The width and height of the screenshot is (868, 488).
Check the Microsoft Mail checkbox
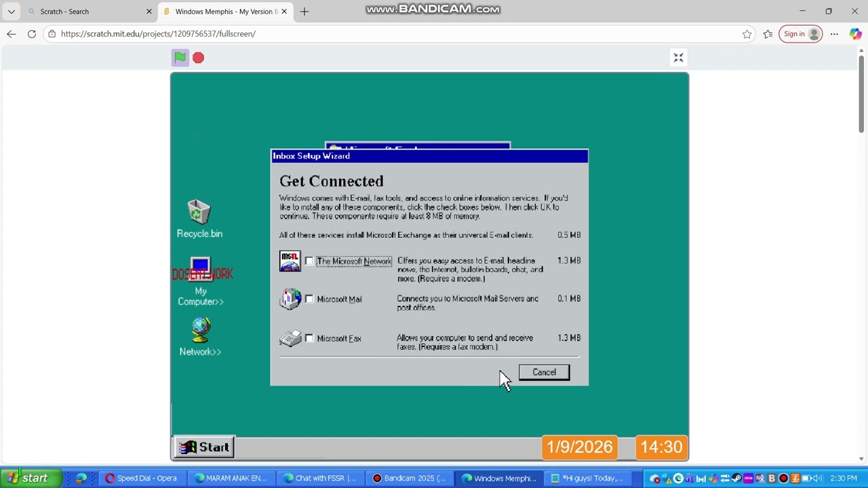309,299
